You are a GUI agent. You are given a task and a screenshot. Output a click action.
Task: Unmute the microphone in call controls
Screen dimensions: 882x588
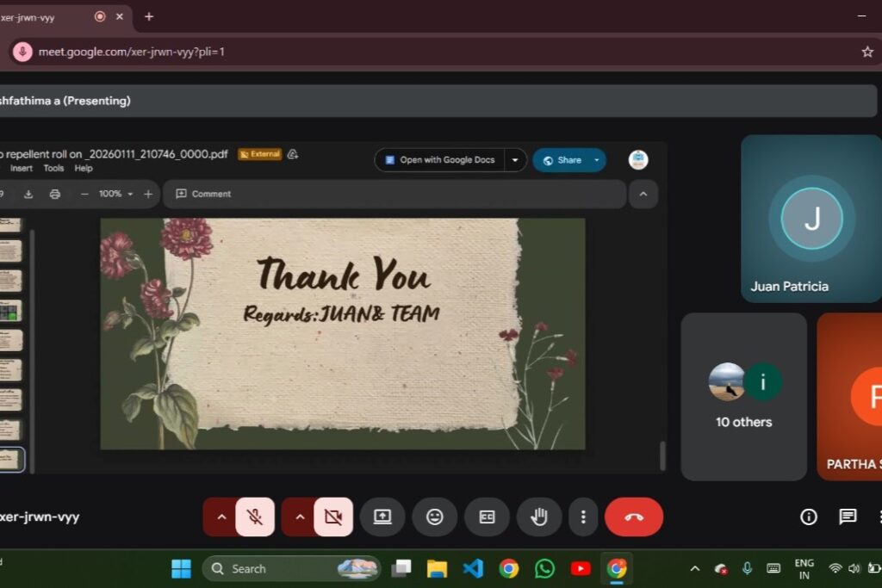pyautogui.click(x=255, y=517)
